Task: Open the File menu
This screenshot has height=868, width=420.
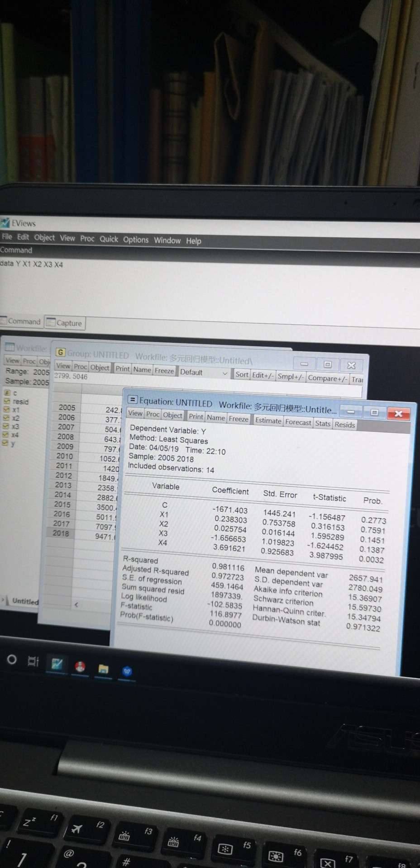Action: point(7,236)
